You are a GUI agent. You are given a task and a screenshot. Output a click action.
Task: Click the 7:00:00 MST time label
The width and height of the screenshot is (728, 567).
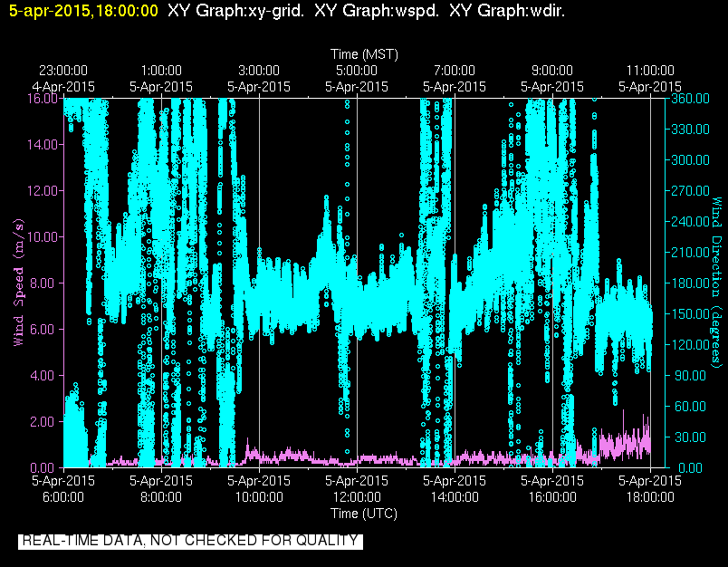click(x=455, y=71)
